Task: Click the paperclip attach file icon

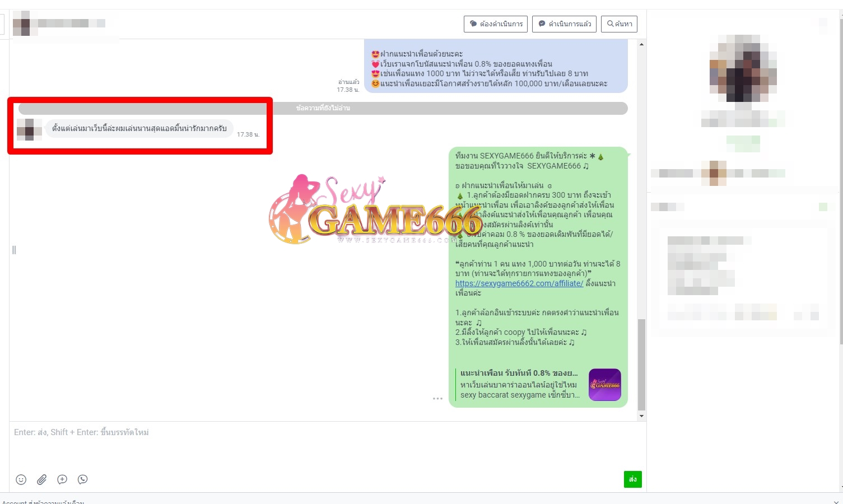Action: coord(42,479)
